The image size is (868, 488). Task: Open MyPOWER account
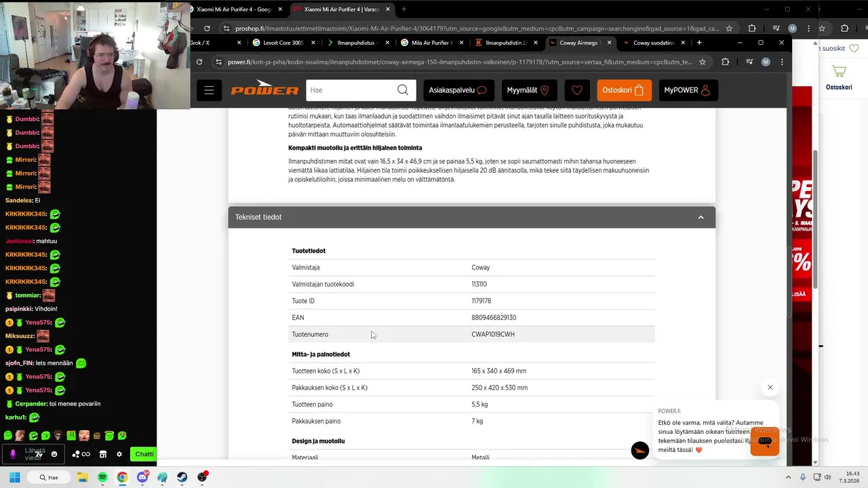click(x=688, y=90)
